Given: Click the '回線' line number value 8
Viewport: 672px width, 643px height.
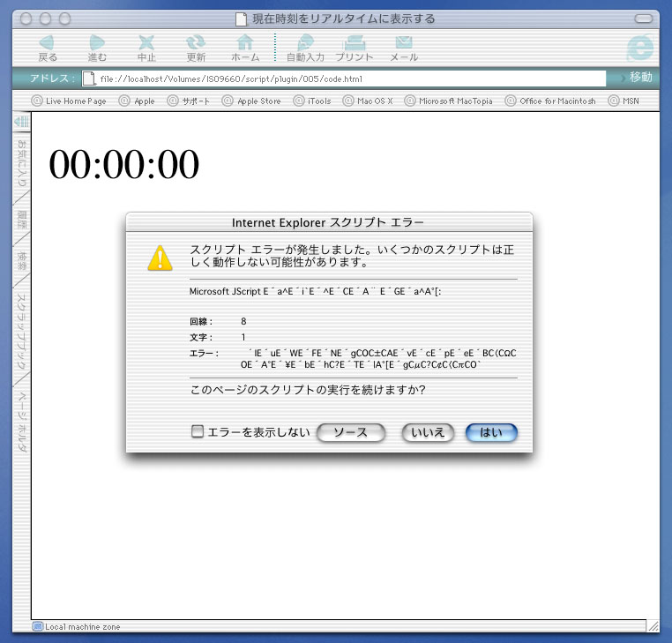Looking at the screenshot, I should pyautogui.click(x=243, y=321).
